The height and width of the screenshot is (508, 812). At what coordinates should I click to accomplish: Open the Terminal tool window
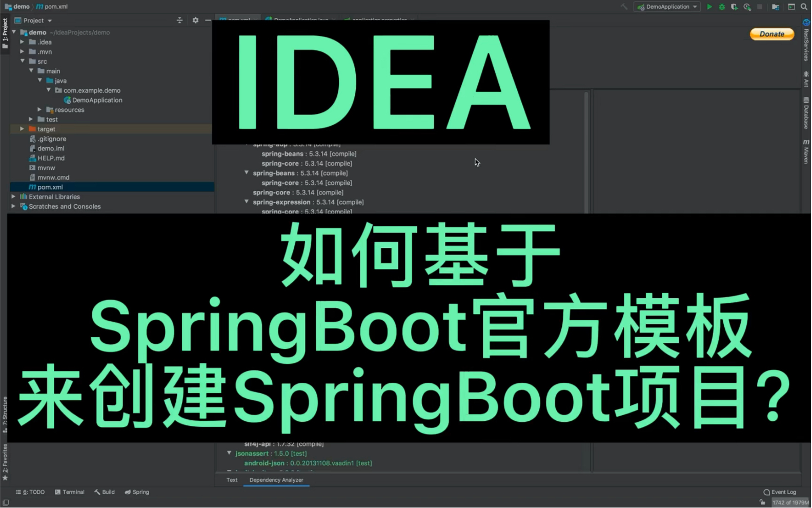pos(69,492)
